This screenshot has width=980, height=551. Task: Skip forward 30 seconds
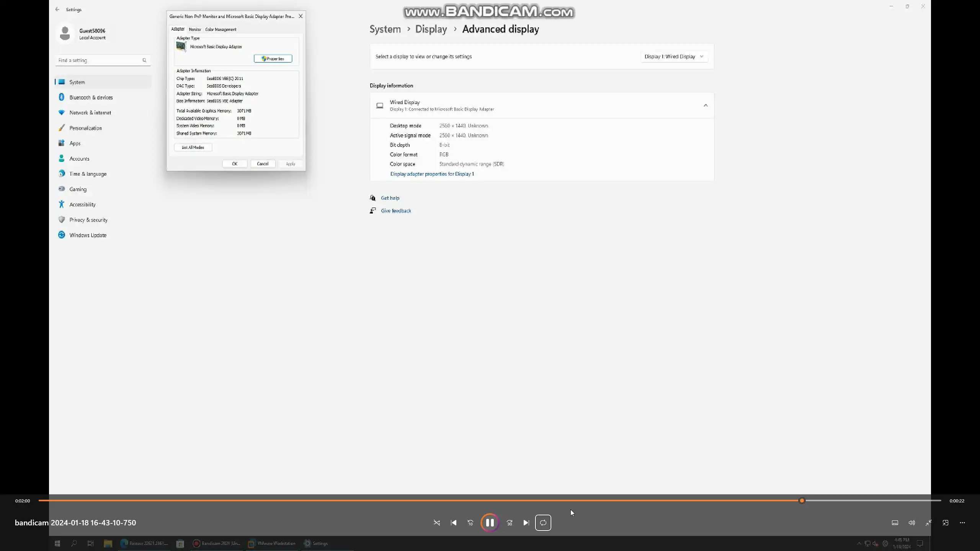[x=510, y=523]
